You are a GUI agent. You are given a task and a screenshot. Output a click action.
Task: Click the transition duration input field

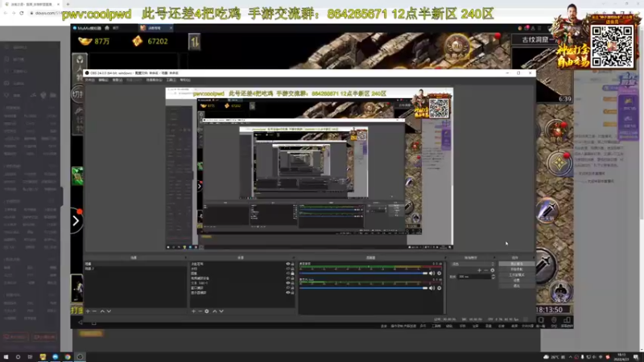pos(474,277)
